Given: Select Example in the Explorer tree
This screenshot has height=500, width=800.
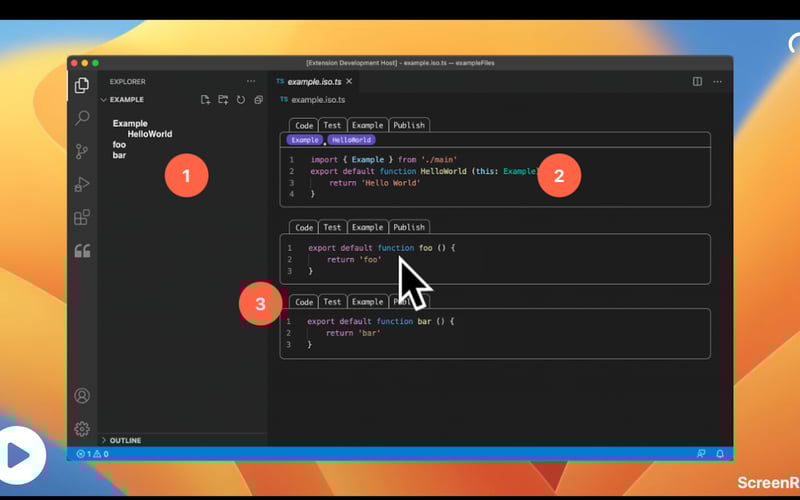Looking at the screenshot, I should [x=130, y=123].
